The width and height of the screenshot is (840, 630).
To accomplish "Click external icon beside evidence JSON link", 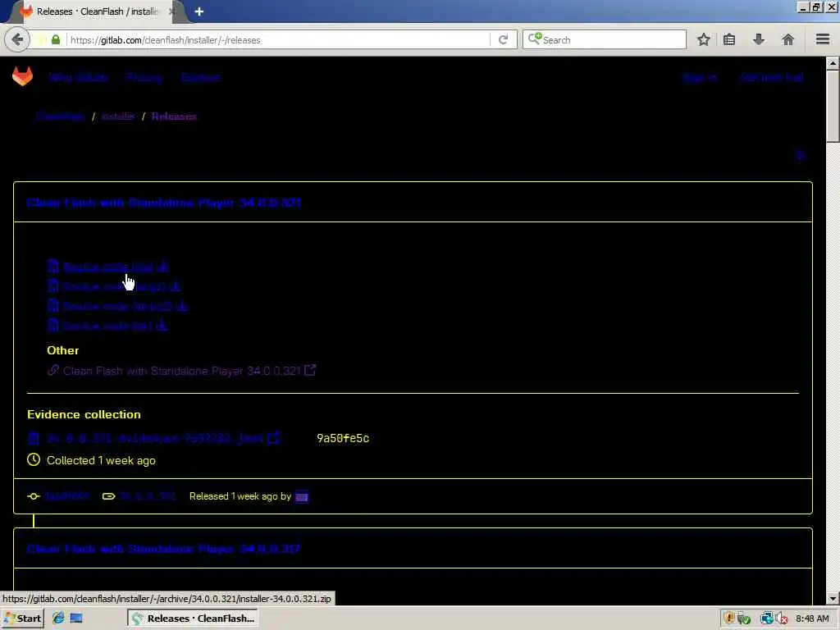I will [273, 438].
